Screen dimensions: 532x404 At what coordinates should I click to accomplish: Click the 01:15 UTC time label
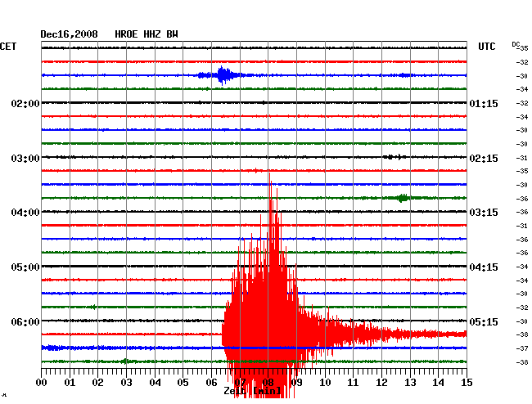pos(484,103)
